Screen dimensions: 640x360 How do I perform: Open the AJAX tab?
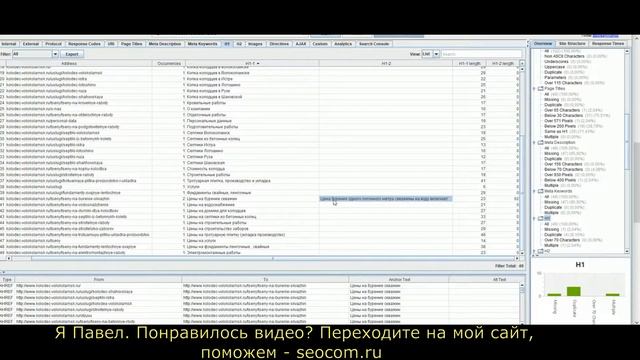(301, 44)
